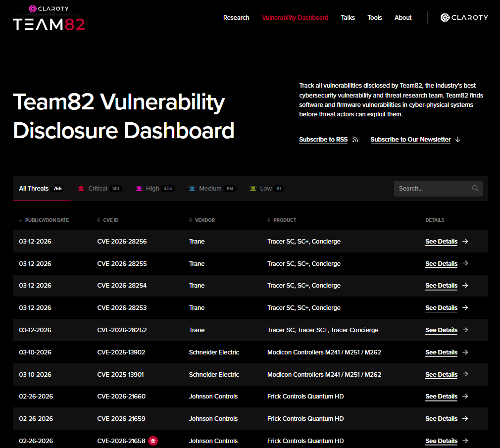Screen dimensions: 500x448
Task: Go to Talks page
Action: pos(348,18)
